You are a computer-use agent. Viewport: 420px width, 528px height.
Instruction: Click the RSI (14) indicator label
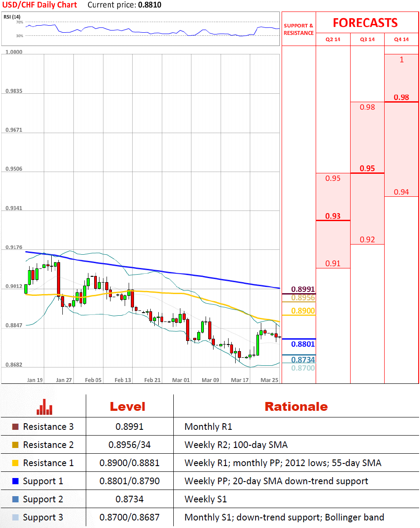pyautogui.click(x=12, y=17)
